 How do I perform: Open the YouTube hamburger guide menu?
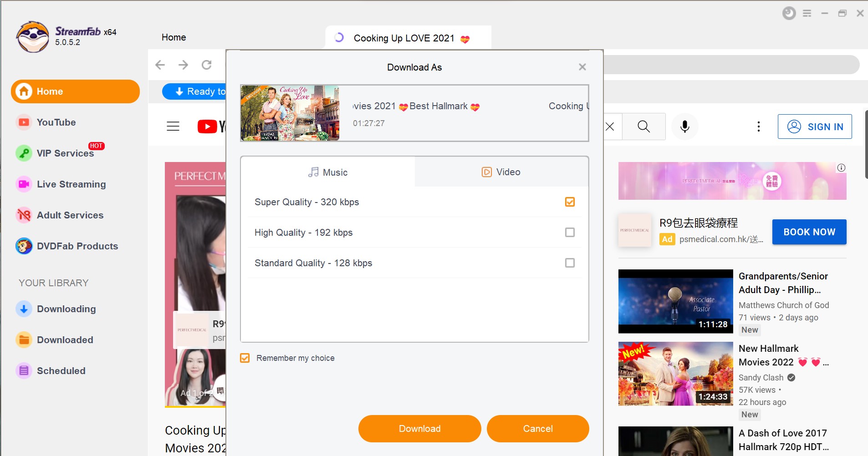[173, 127]
